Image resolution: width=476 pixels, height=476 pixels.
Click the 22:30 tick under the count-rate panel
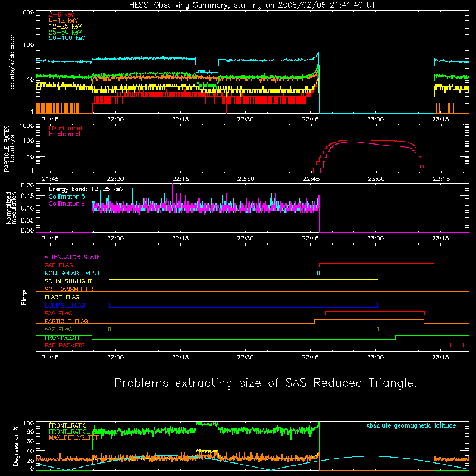[245, 120]
